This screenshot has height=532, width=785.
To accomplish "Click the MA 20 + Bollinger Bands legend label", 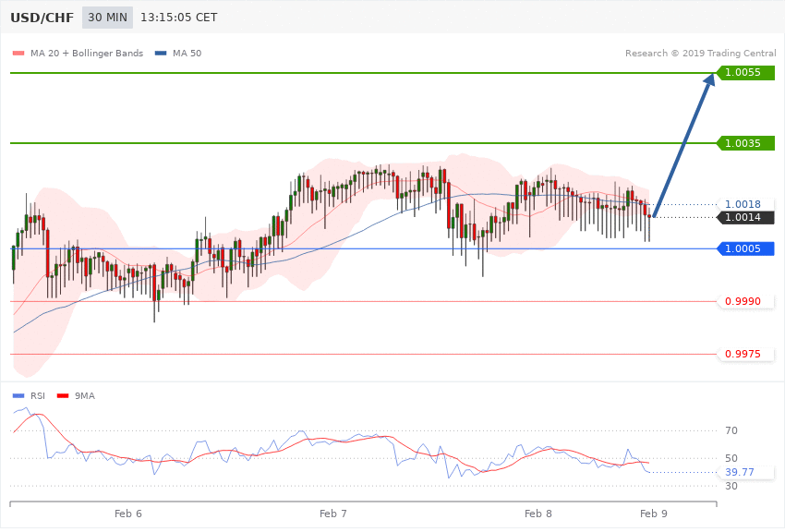I will click(87, 53).
